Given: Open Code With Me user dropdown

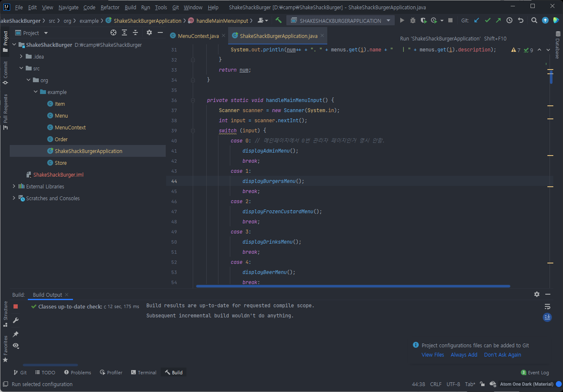Looking at the screenshot, I should pyautogui.click(x=263, y=20).
